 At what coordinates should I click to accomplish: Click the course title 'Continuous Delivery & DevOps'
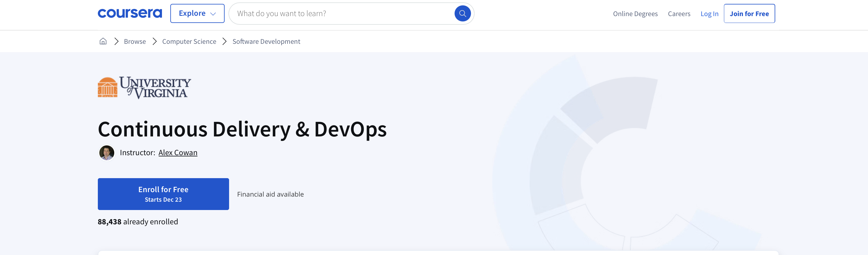242,130
